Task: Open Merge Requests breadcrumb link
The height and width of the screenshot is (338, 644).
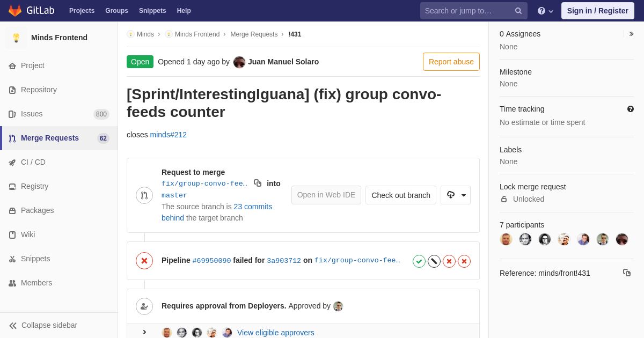Action: [254, 34]
